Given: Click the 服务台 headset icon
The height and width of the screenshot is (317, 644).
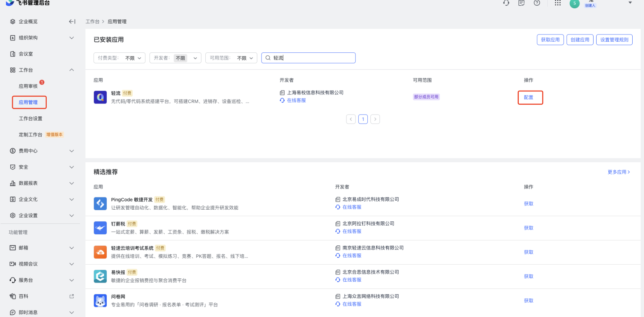Looking at the screenshot, I should click(x=13, y=280).
